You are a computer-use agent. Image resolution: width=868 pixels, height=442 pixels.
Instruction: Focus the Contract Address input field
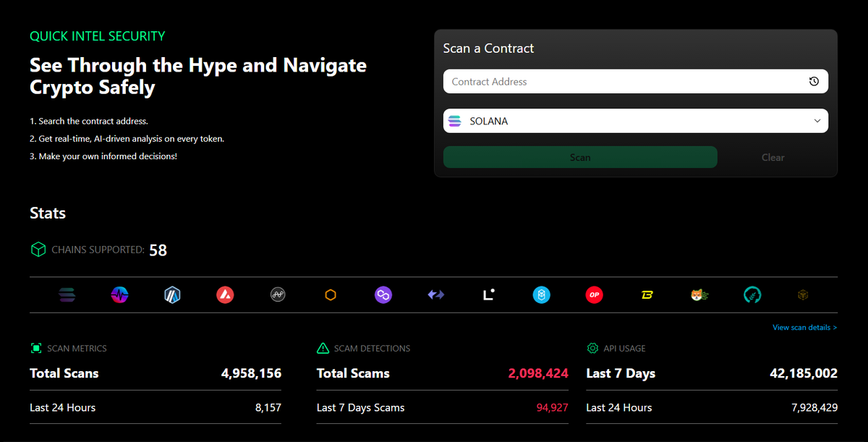(x=636, y=82)
